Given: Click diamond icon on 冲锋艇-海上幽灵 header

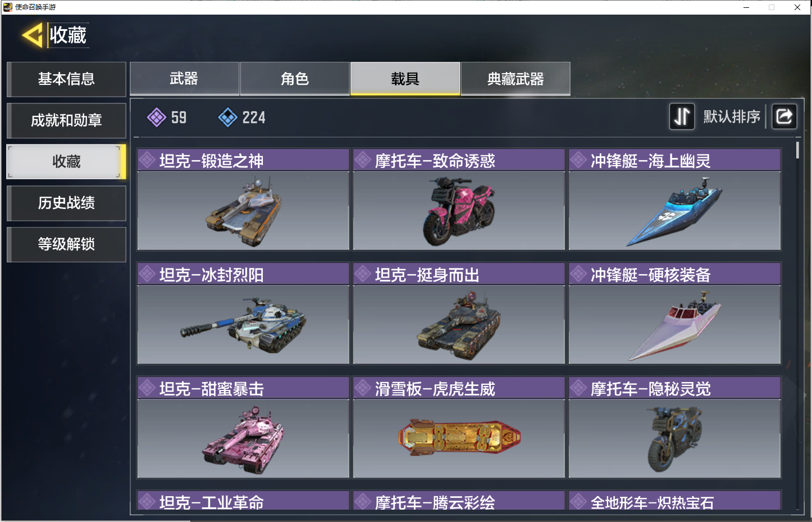Looking at the screenshot, I should [579, 160].
